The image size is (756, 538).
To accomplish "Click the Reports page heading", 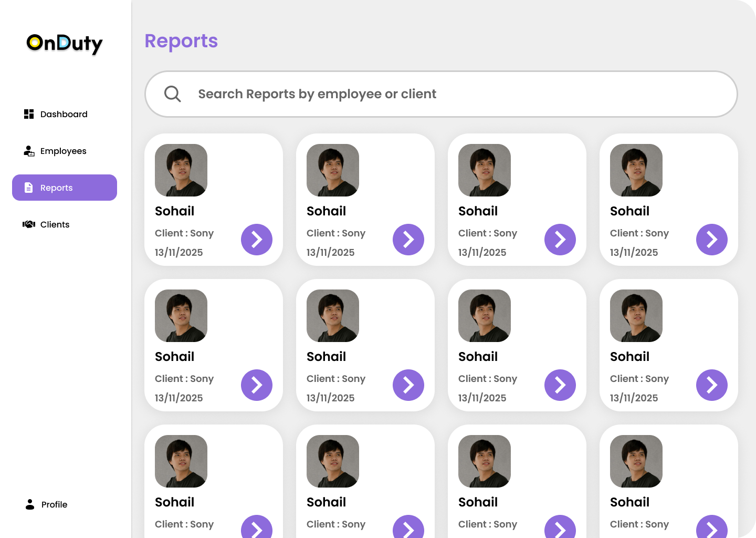I will point(181,41).
